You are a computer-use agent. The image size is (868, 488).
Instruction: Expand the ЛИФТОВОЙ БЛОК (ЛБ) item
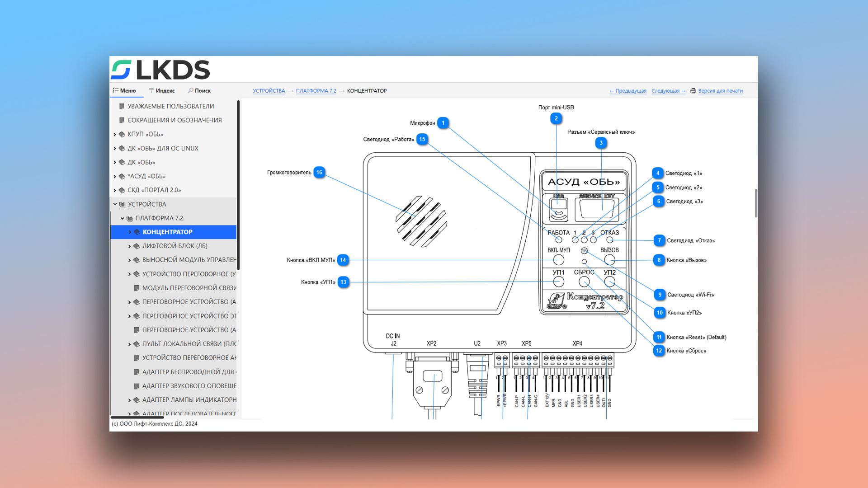coord(130,246)
